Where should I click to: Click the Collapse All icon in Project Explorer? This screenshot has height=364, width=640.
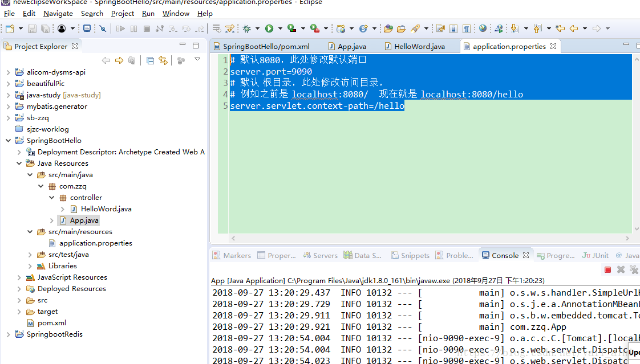pos(150,61)
